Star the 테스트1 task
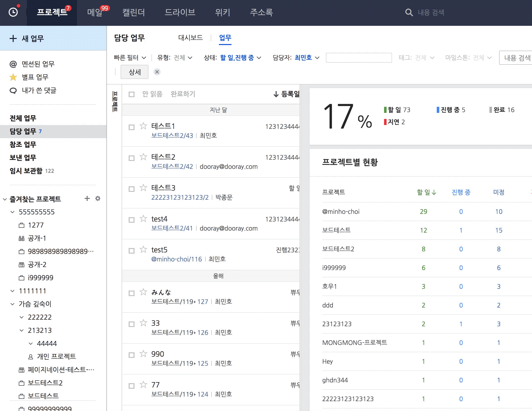Image resolution: width=532 pixels, height=411 pixels. pos(143,126)
